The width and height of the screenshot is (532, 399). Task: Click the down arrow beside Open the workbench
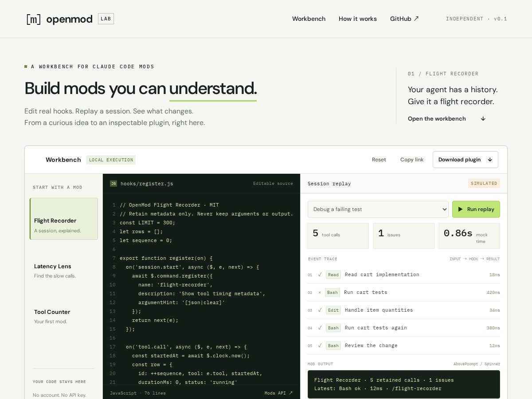click(x=483, y=119)
